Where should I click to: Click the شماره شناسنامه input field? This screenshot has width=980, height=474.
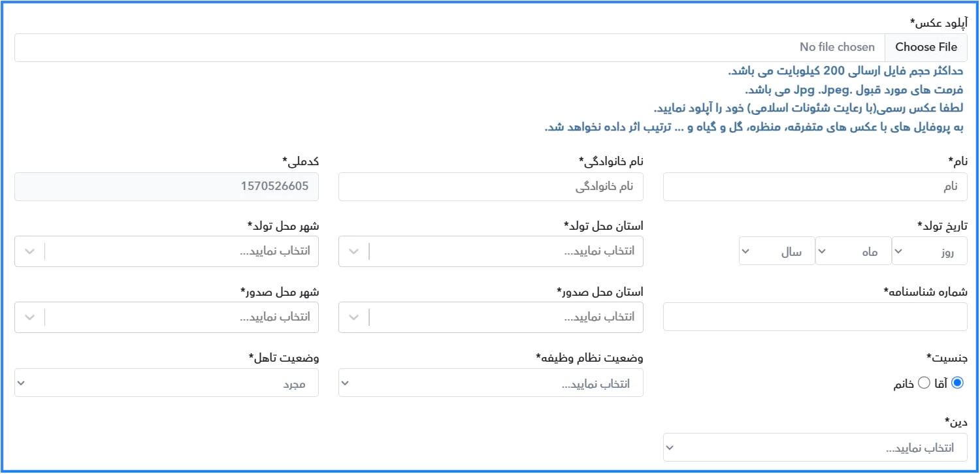point(815,317)
